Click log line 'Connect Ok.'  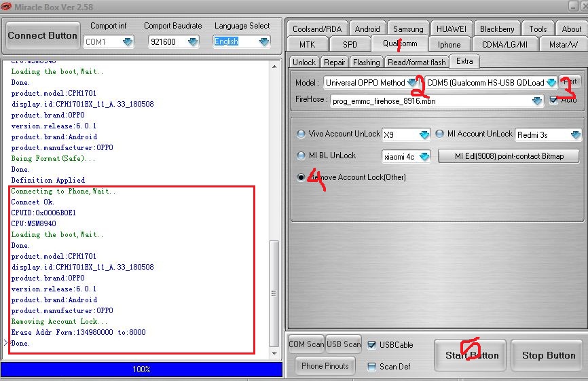coord(33,202)
